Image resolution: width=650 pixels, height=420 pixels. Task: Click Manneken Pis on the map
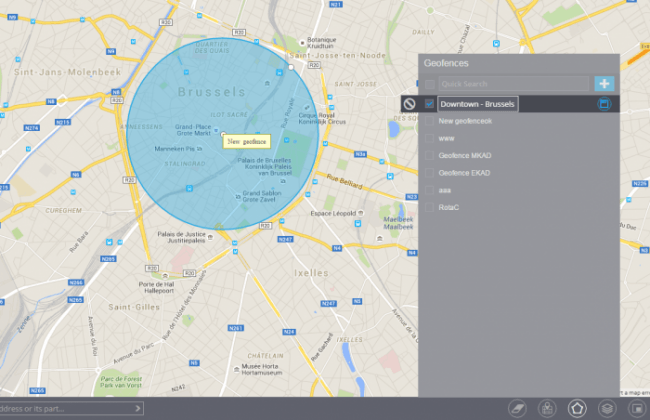175,149
